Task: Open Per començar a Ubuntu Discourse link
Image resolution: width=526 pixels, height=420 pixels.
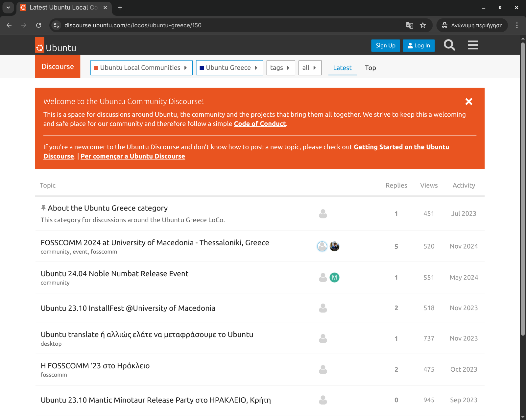Action: pos(133,156)
